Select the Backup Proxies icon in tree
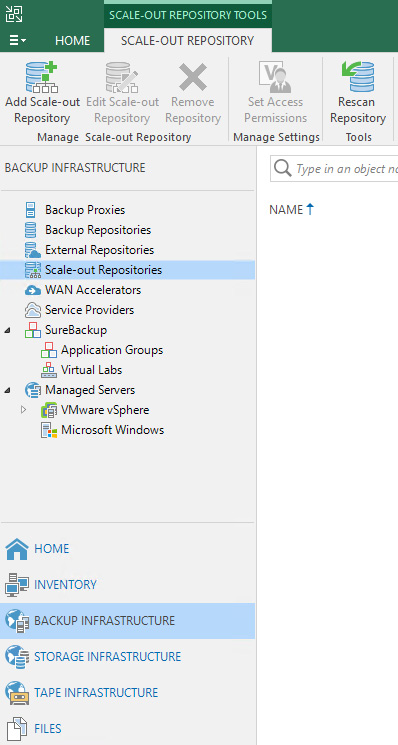 [x=30, y=210]
